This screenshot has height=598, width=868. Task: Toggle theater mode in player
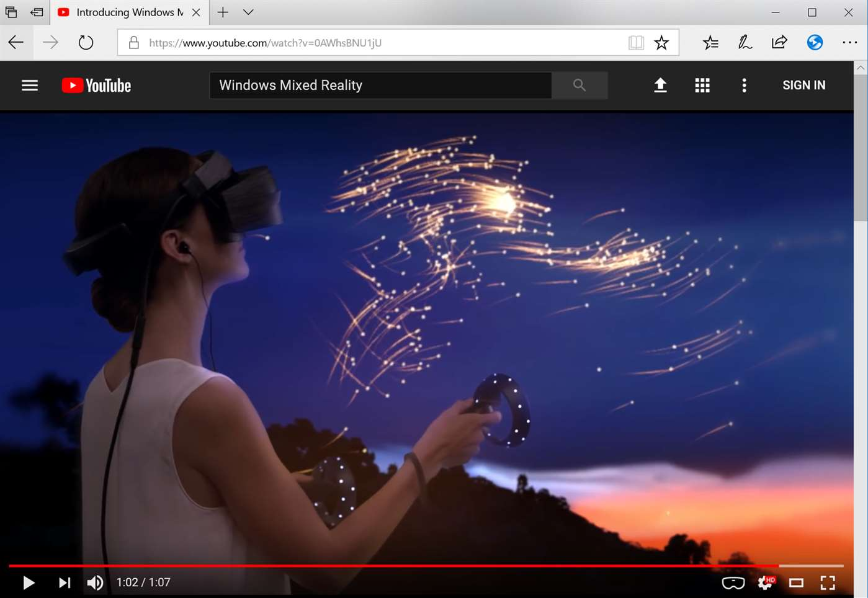[x=796, y=582]
